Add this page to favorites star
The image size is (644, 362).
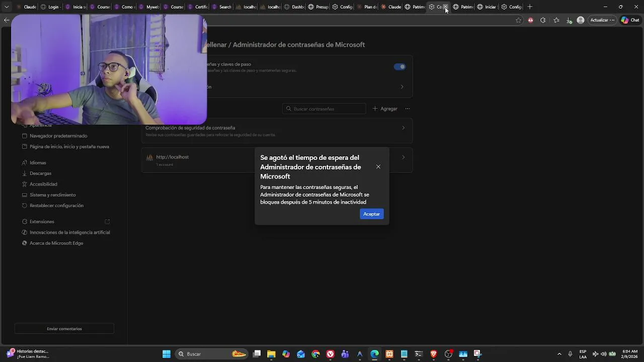(x=518, y=20)
